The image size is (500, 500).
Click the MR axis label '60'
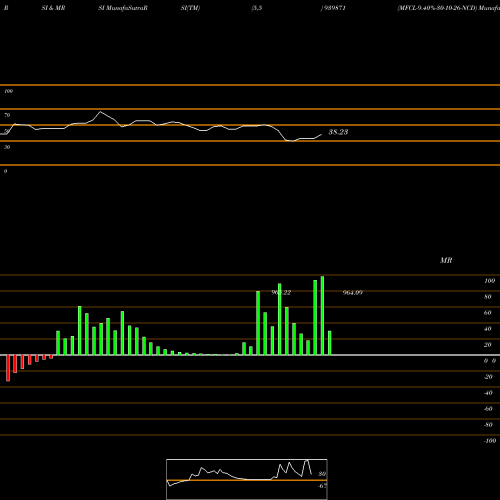(x=488, y=313)
